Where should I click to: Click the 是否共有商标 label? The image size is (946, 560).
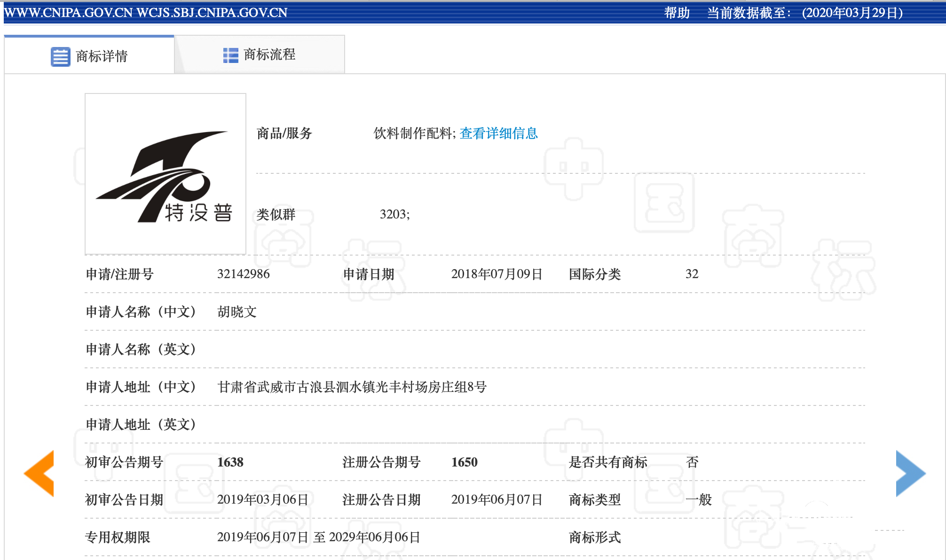[x=608, y=462]
